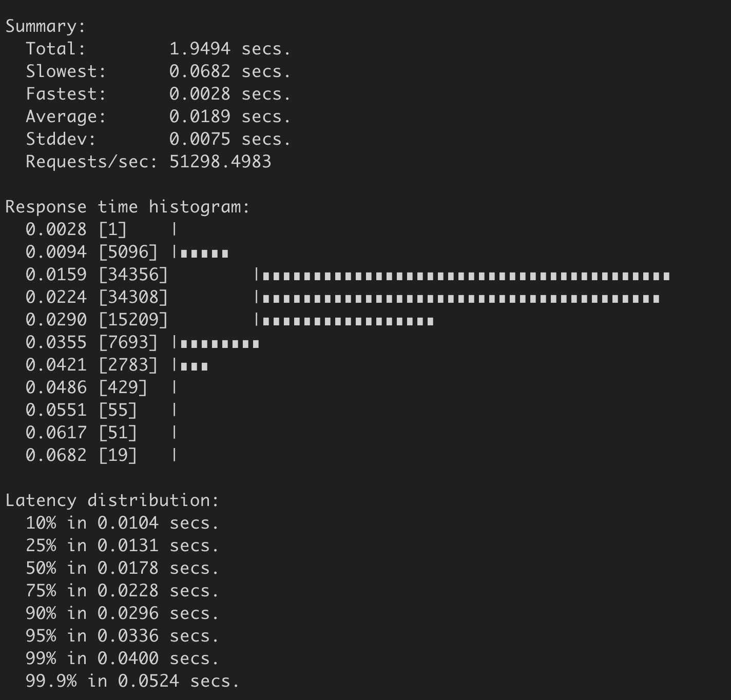
Task: Click the Stddev 0.0075 secs value
Action: click(x=230, y=139)
